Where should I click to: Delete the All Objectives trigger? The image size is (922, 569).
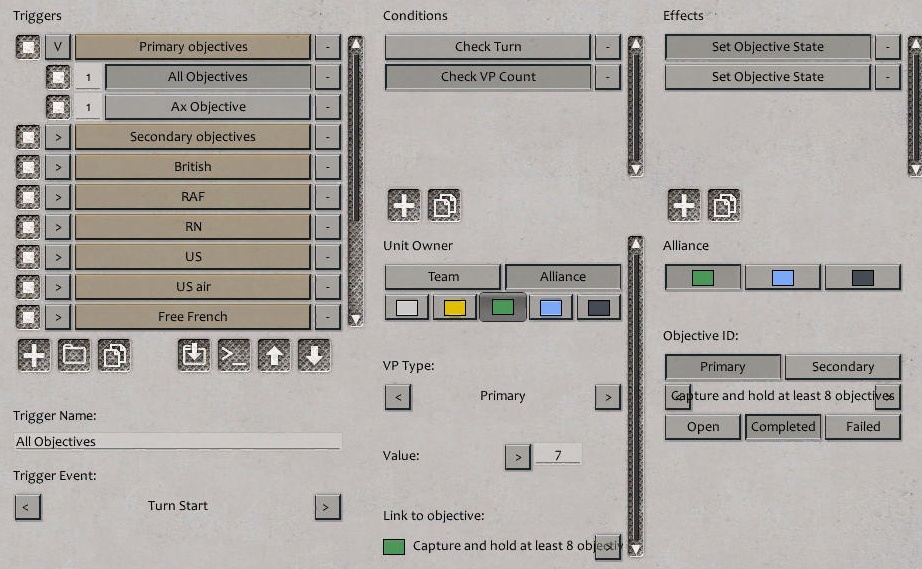tap(328, 77)
